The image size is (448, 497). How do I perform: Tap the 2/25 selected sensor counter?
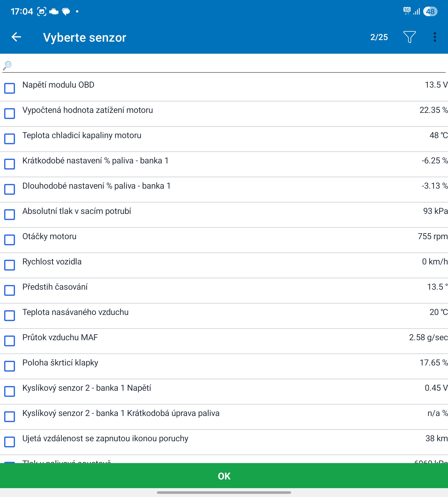pyautogui.click(x=379, y=37)
